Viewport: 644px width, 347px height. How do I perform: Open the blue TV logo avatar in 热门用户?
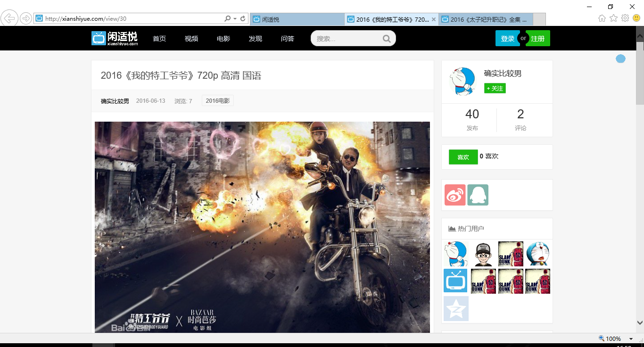tap(455, 281)
